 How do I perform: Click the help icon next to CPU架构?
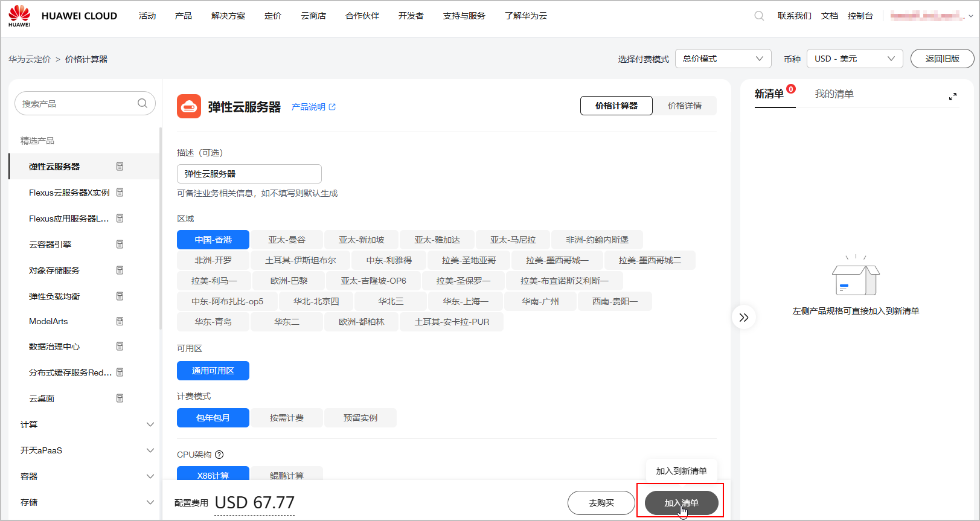tap(219, 455)
